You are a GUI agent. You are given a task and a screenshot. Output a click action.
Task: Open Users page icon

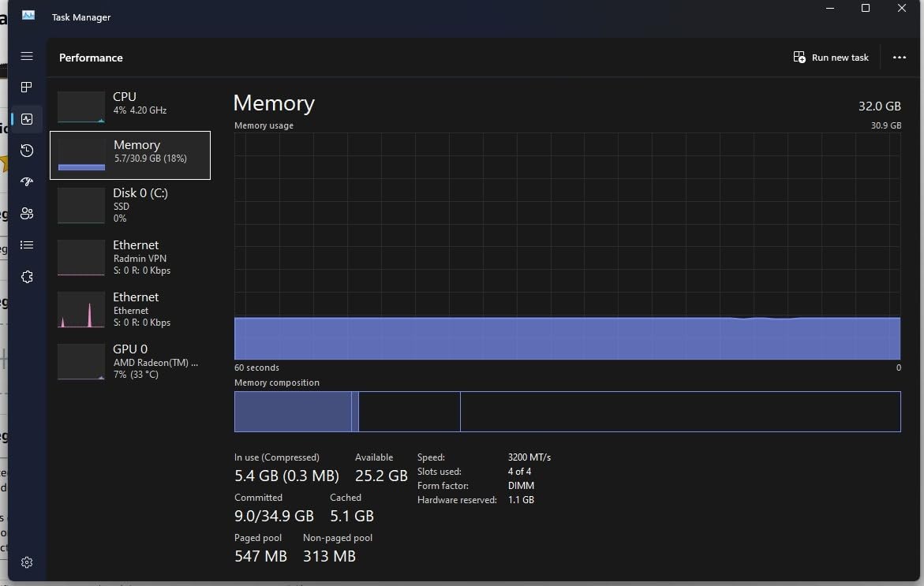coord(27,213)
